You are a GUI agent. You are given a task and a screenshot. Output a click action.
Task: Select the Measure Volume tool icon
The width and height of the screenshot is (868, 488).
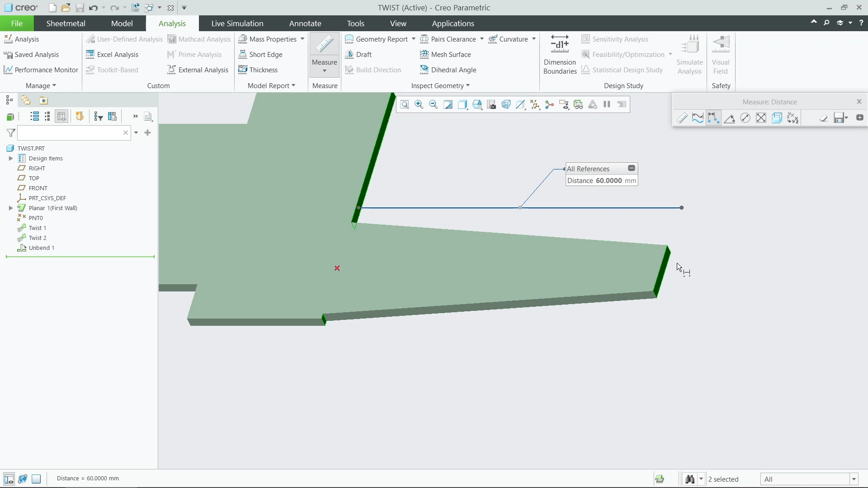777,118
